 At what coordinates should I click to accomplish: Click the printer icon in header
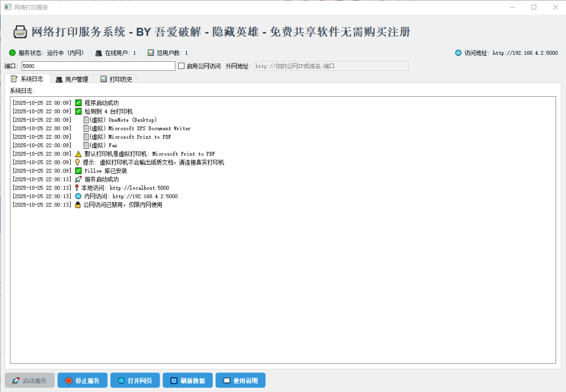click(x=20, y=32)
